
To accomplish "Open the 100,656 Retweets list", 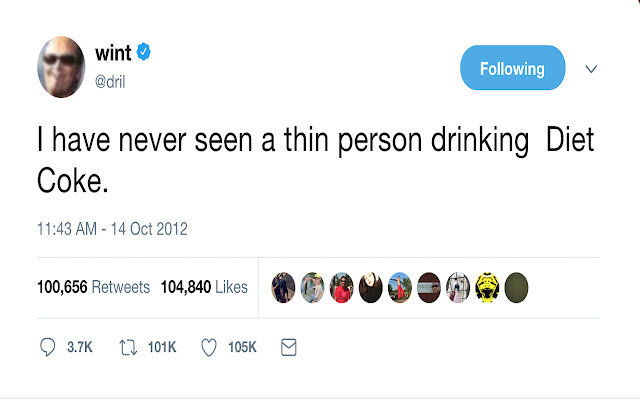I will 93,287.
